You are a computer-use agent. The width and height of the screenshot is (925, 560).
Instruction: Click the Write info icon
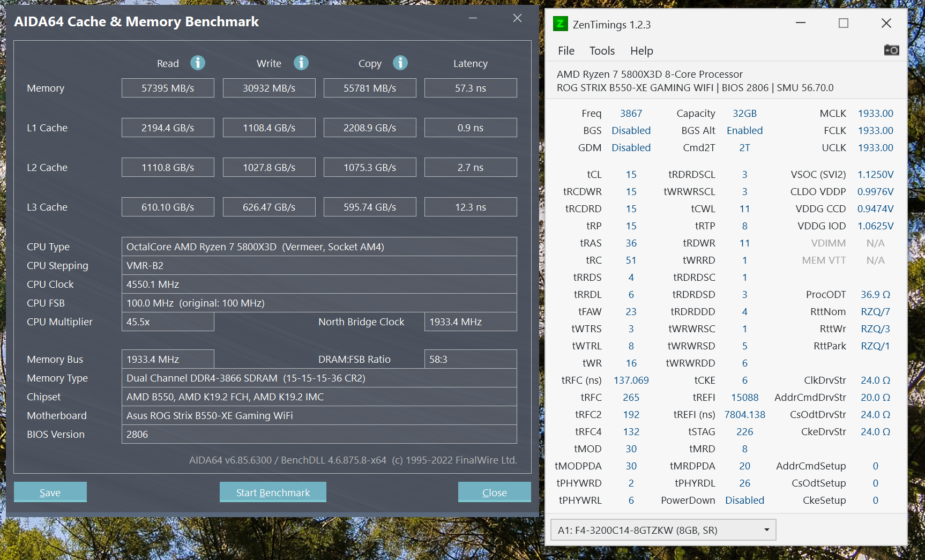301,63
